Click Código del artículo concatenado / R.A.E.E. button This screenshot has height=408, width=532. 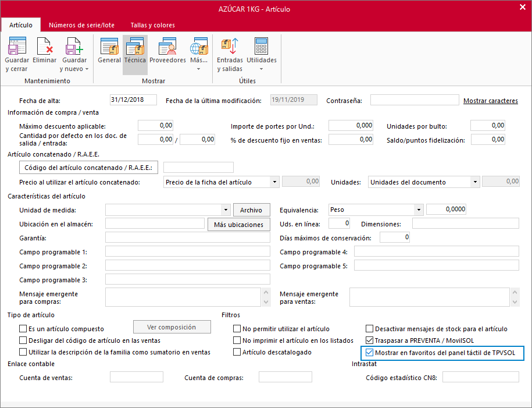[x=88, y=168]
